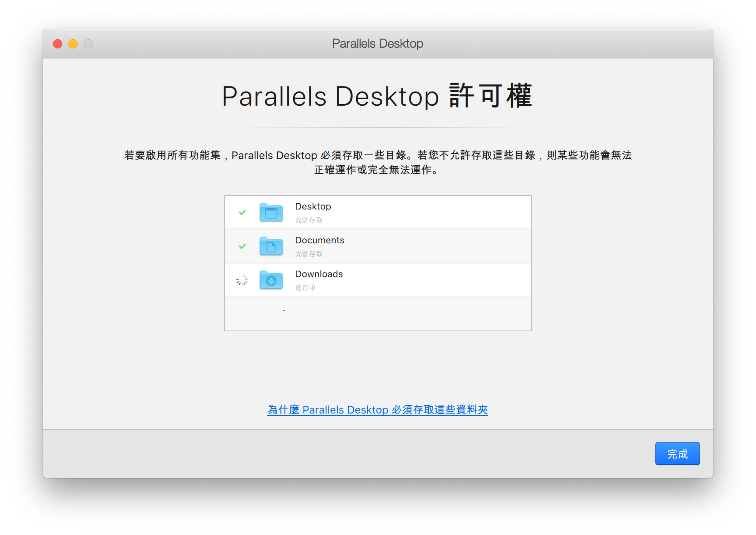Image resolution: width=756 pixels, height=535 pixels.
Task: Select the Desktop folder name text
Action: click(313, 206)
